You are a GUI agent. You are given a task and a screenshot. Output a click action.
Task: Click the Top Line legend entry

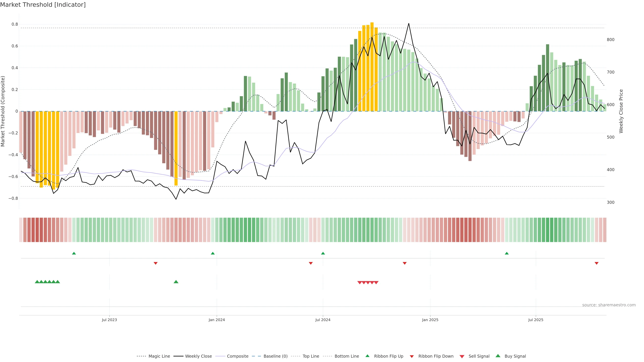coord(311,356)
